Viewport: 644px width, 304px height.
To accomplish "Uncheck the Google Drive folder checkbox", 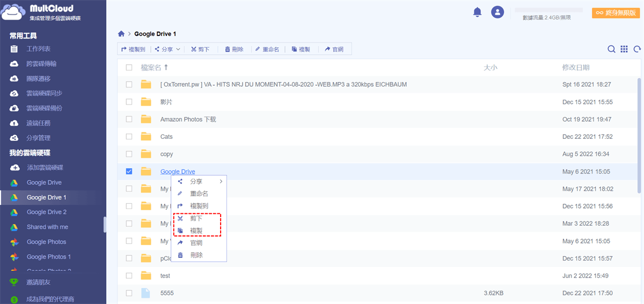I will (x=129, y=172).
